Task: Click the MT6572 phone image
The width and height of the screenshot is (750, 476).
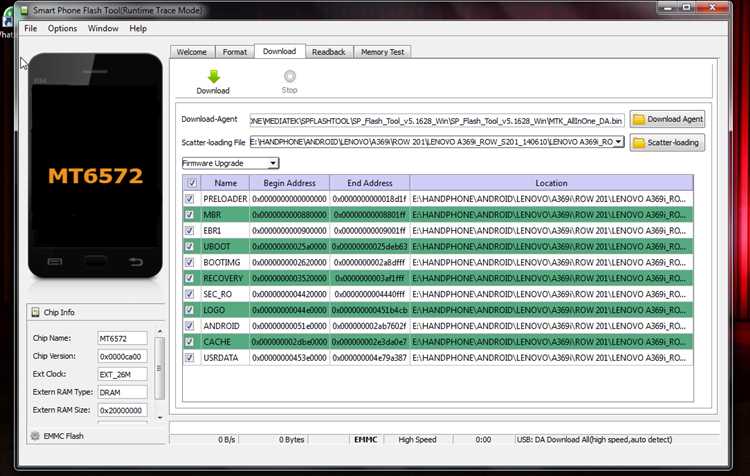Action: coord(95,165)
